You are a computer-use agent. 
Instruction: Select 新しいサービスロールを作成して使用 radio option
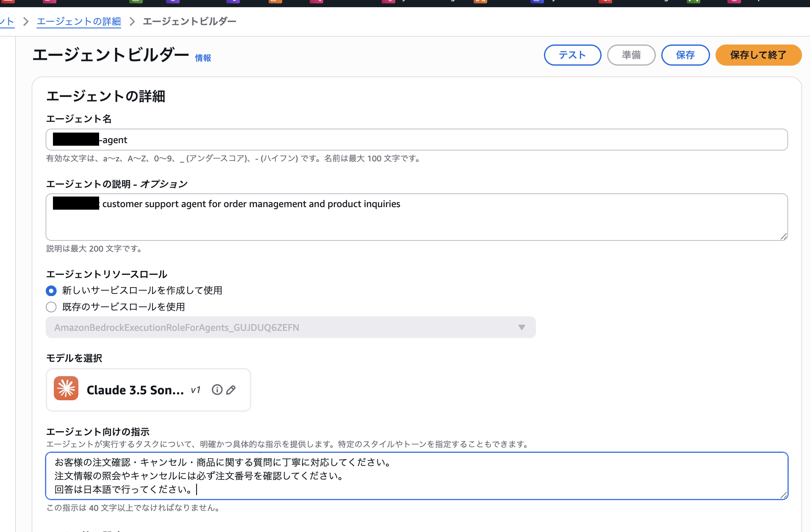(x=51, y=291)
